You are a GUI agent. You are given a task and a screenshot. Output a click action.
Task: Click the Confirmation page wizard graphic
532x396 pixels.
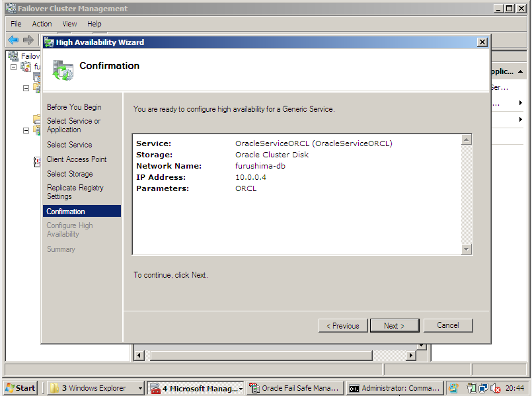pos(62,69)
